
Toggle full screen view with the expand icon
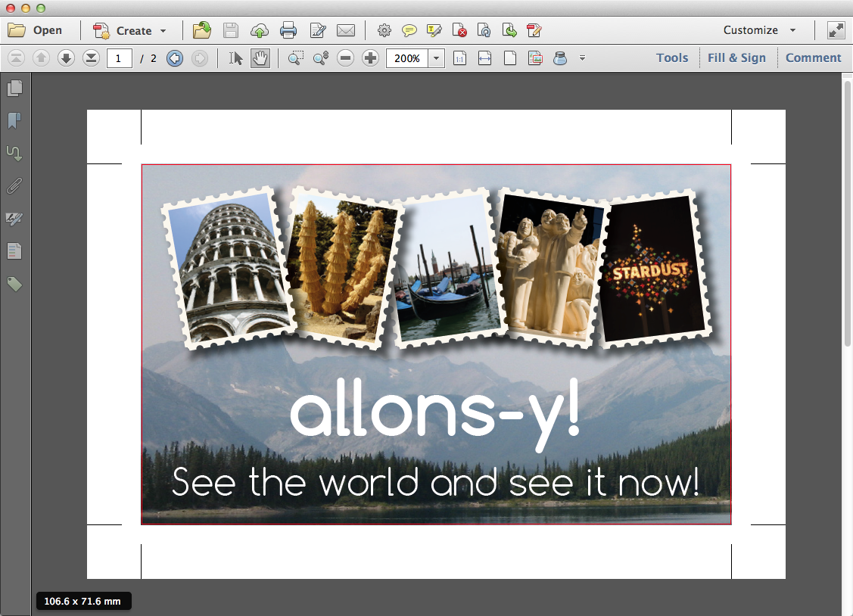[x=836, y=30]
